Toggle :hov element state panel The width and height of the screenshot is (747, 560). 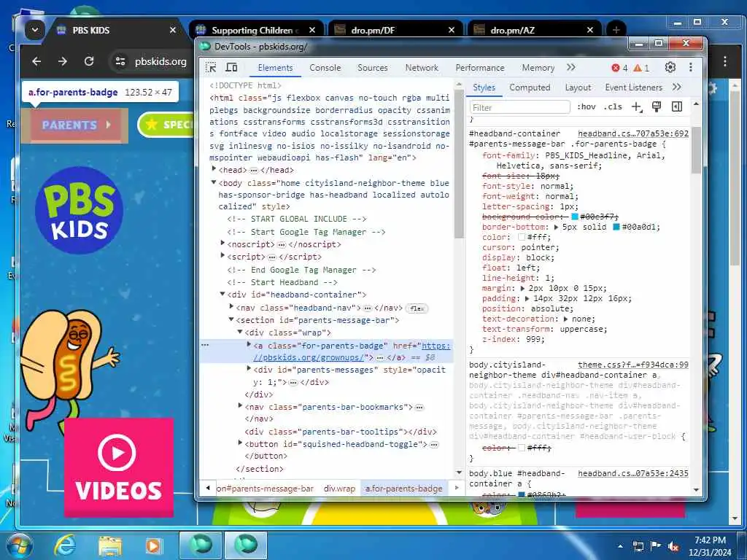click(x=587, y=106)
